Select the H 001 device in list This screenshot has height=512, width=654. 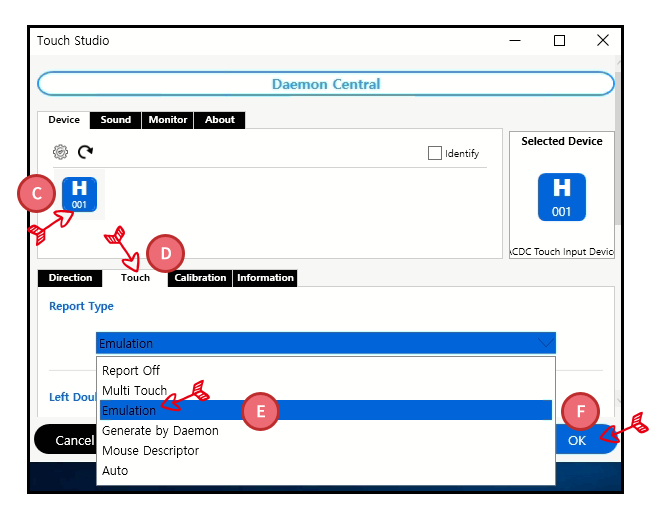click(x=79, y=194)
